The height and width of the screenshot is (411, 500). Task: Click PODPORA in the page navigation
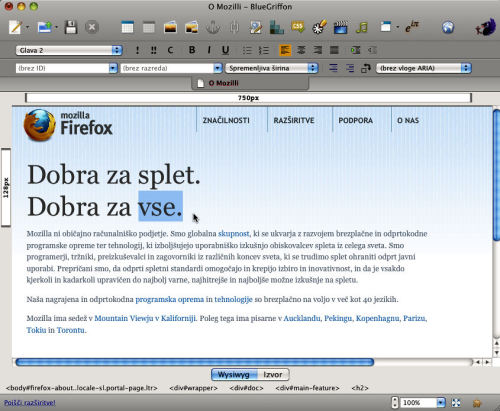(x=356, y=120)
